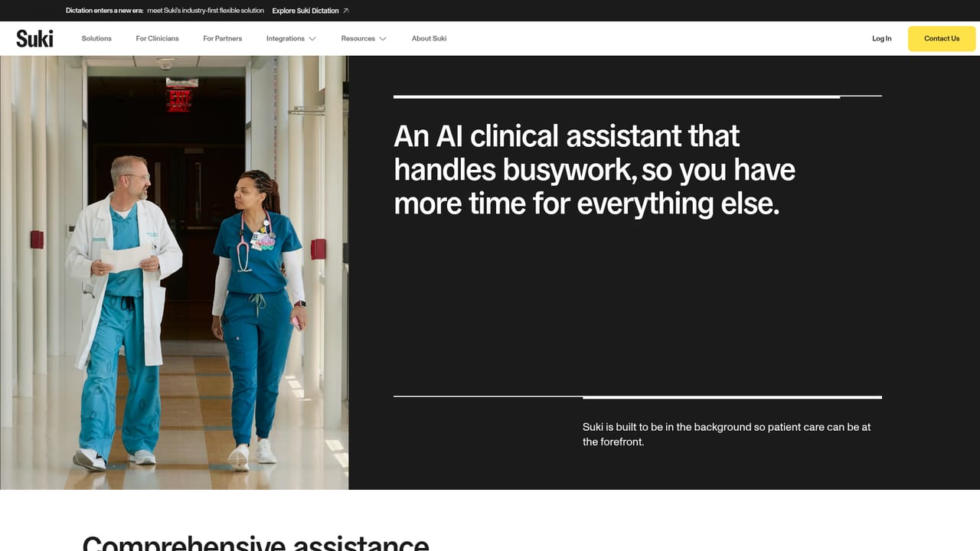This screenshot has height=551, width=980.
Task: Expand the Integrations dropdown chevron
Action: coord(312,38)
